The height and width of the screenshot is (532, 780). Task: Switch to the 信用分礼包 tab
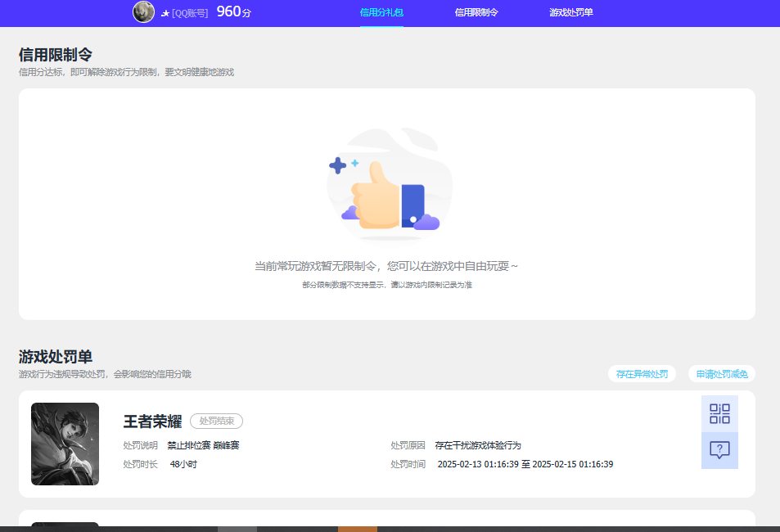coord(381,12)
